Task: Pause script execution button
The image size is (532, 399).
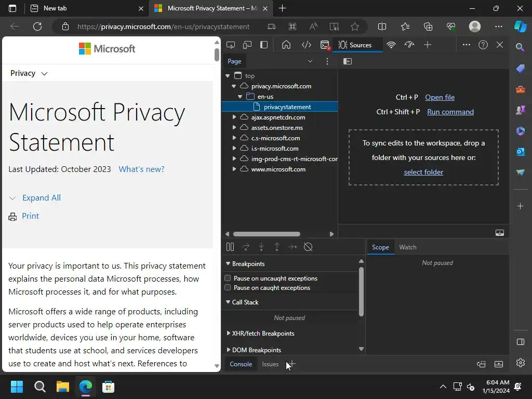Action: (x=230, y=247)
